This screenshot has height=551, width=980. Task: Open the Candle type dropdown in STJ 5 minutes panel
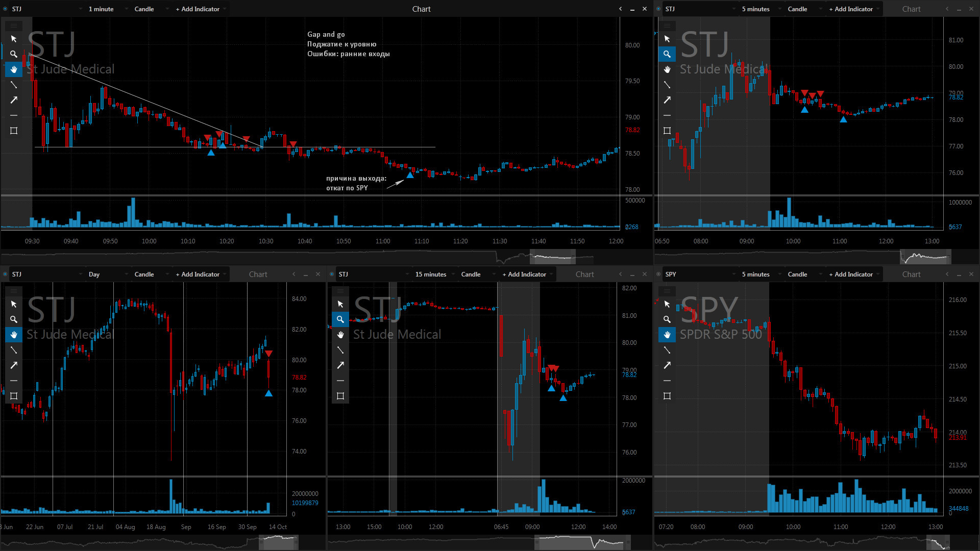point(805,9)
